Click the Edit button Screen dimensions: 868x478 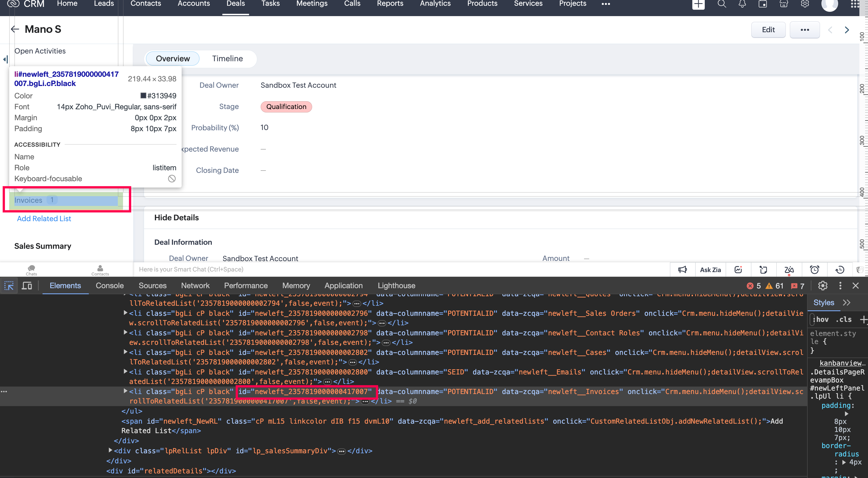pos(768,30)
